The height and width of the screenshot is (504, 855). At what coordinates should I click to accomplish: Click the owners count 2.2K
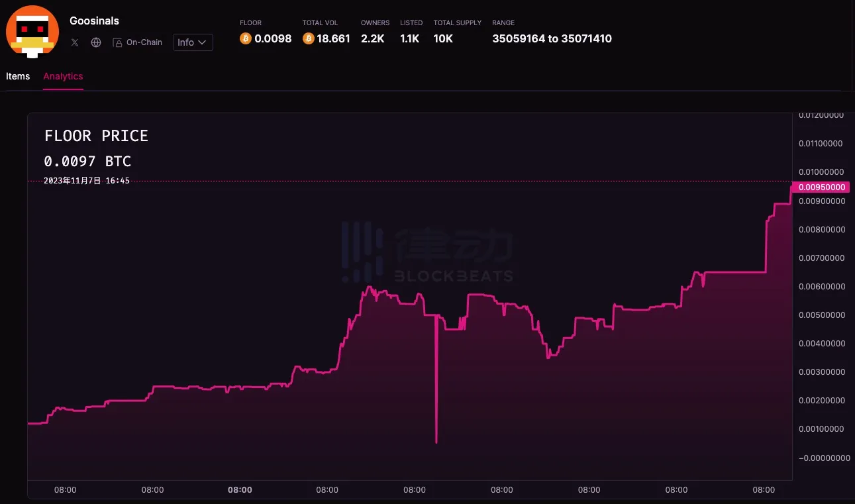[372, 38]
